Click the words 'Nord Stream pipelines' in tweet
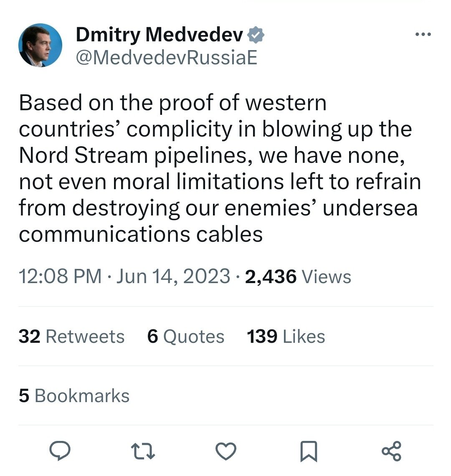451x476 pixels. [x=135, y=155]
